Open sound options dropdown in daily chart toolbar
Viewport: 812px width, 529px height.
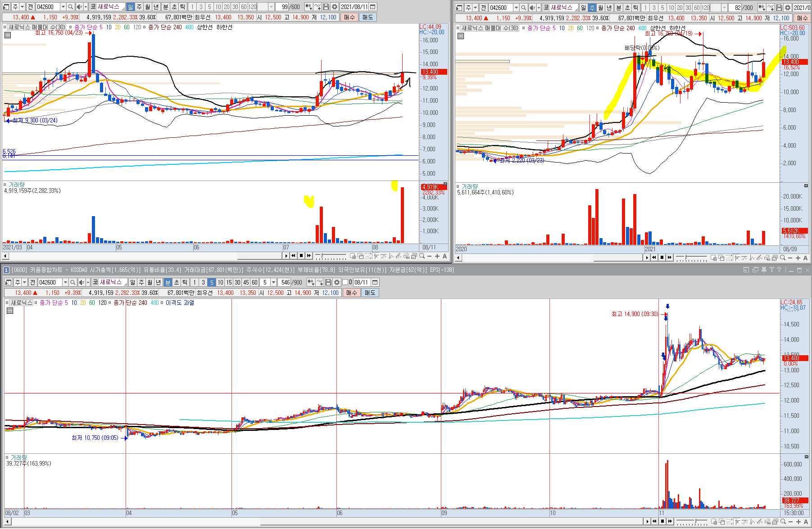(x=86, y=7)
